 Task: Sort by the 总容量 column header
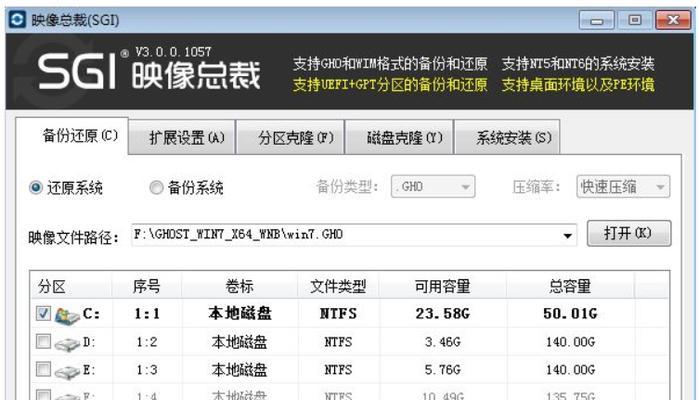pos(570,286)
